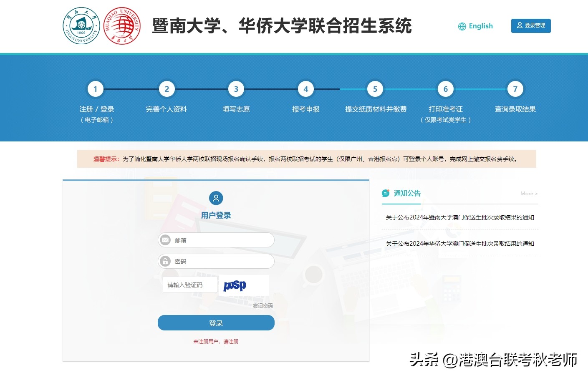The image size is (588, 378).
Task: Click the lock icon in the password field
Action: click(165, 261)
